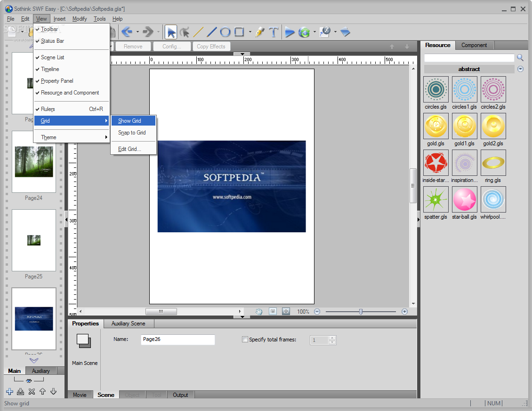Viewport: 532px width, 411px height.
Task: Select the blue Line tool
Action: (211, 32)
